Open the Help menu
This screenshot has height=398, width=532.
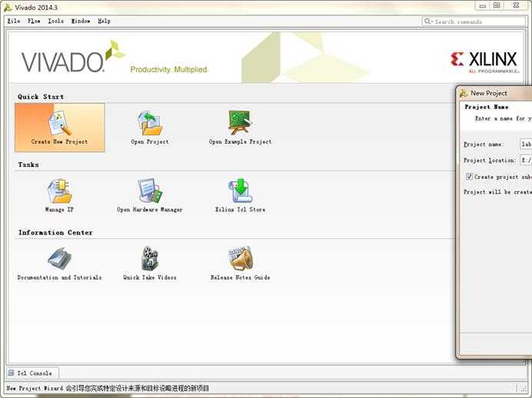(x=104, y=21)
